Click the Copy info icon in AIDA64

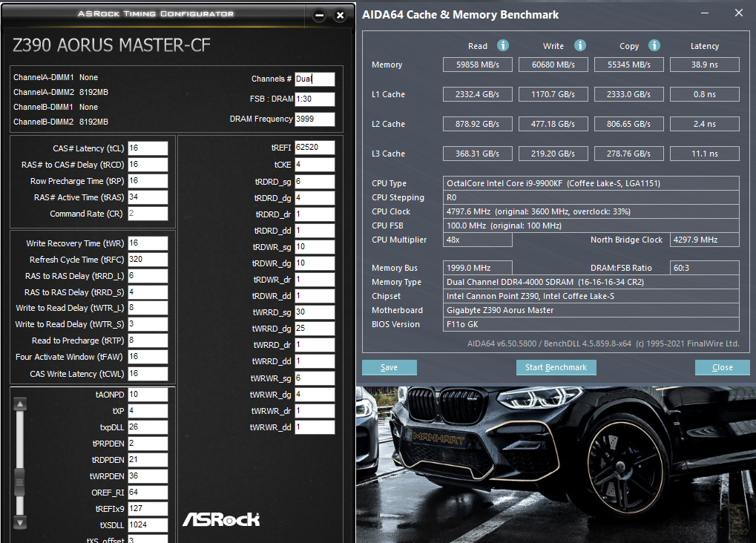click(x=654, y=45)
